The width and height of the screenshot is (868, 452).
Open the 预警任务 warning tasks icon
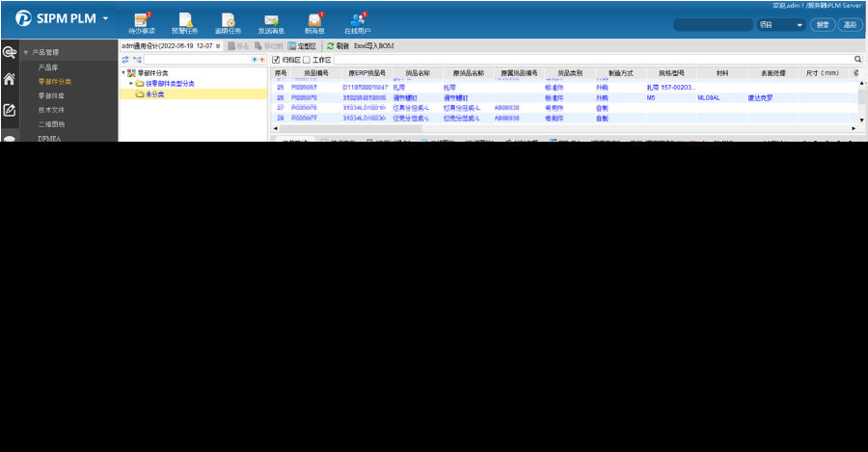click(x=185, y=20)
